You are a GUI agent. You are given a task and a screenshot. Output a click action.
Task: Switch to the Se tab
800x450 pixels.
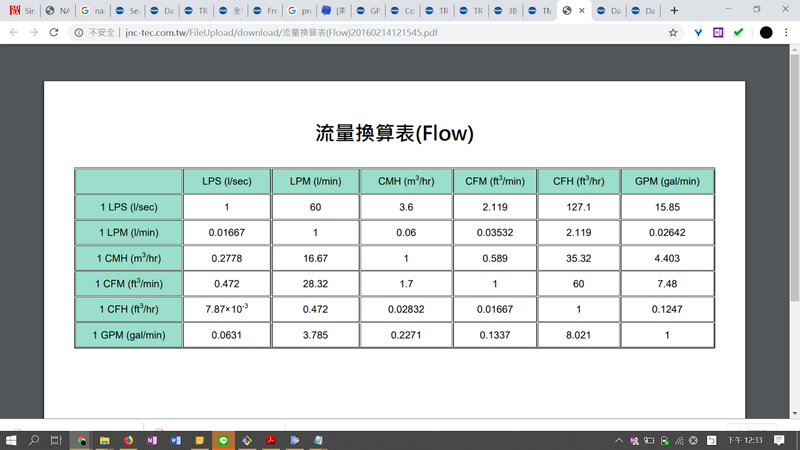coord(127,11)
